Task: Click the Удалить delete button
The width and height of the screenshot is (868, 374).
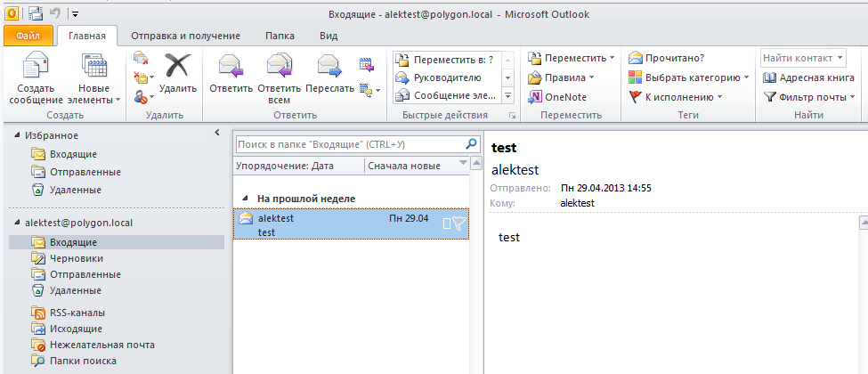Action: point(178,73)
